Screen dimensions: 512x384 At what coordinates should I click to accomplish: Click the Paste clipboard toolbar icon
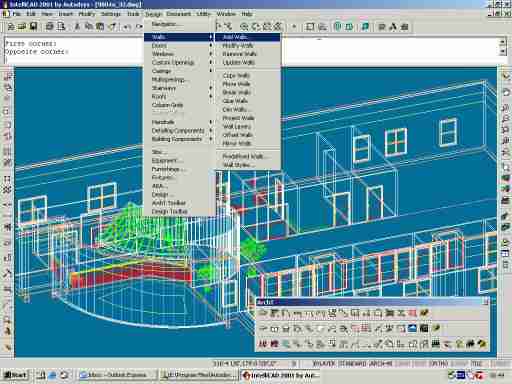pyautogui.click(x=100, y=27)
